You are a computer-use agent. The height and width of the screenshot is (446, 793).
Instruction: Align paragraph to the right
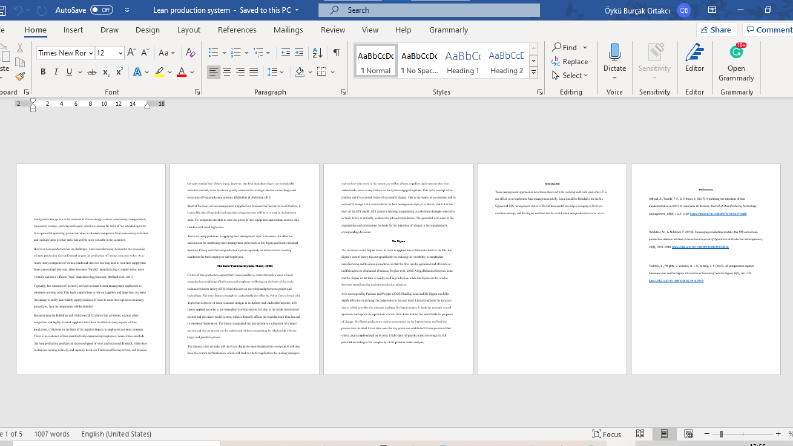[x=240, y=72]
